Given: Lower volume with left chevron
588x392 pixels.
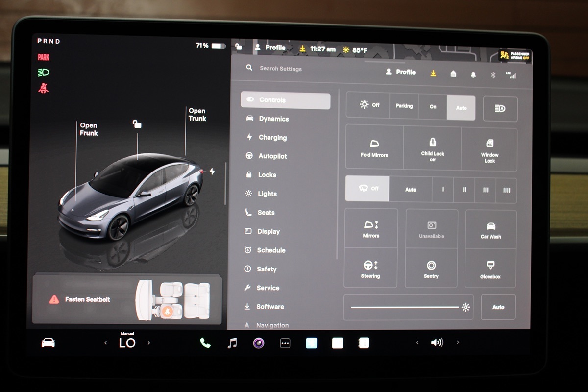Looking at the screenshot, I should pyautogui.click(x=417, y=343).
